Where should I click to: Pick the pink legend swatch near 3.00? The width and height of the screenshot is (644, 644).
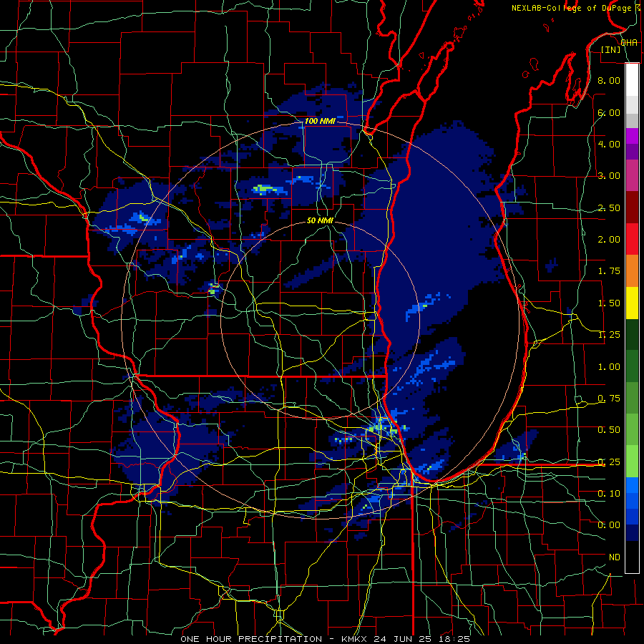[632, 175]
